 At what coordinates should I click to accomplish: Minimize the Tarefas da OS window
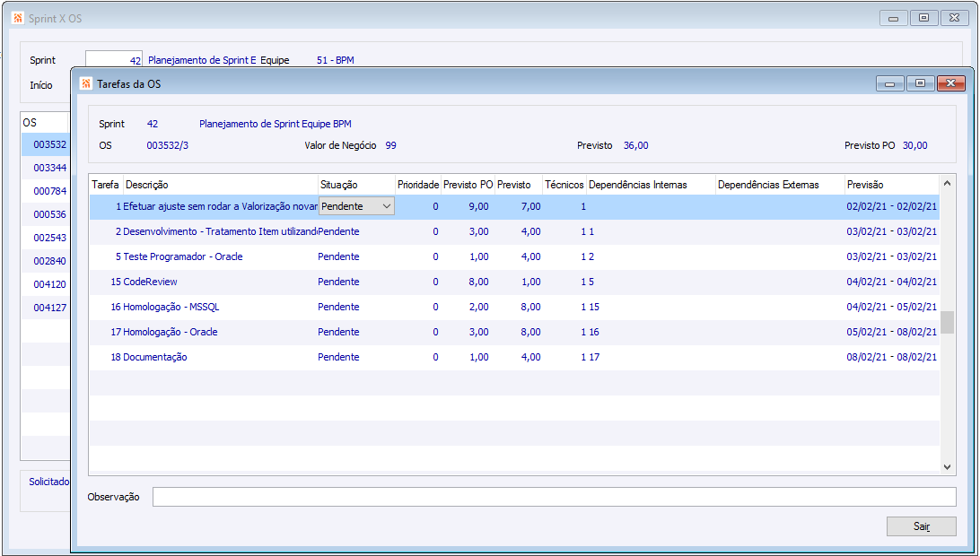(x=890, y=83)
